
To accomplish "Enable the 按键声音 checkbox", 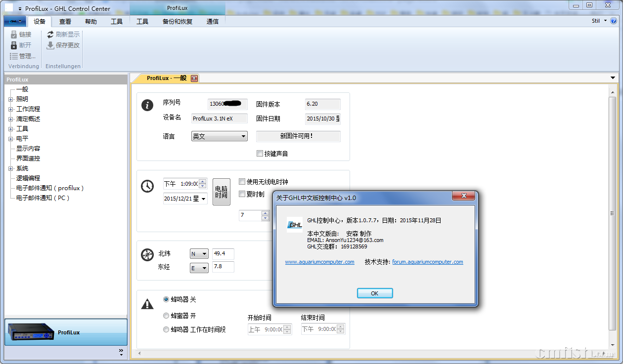I will tap(260, 154).
